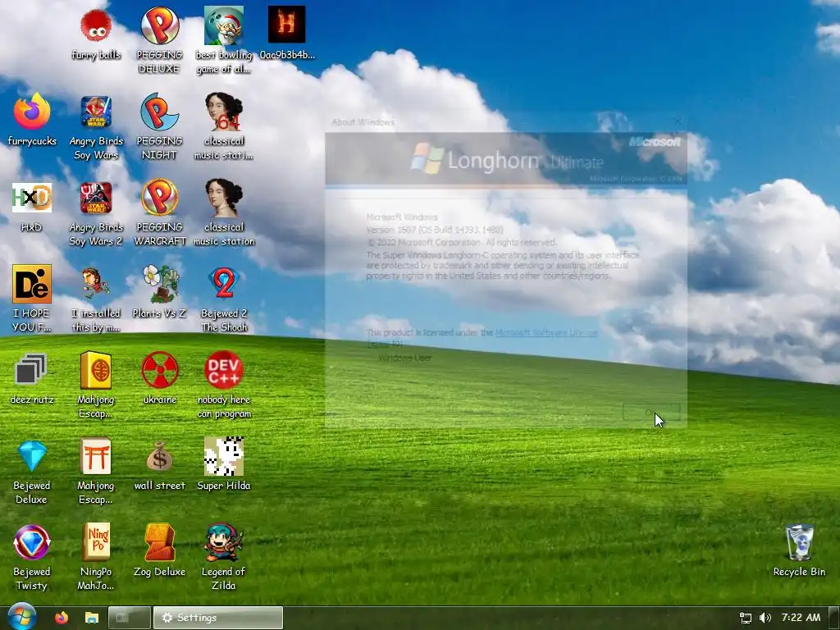
Task: Open File Explorer from the taskbar
Action: point(92,618)
